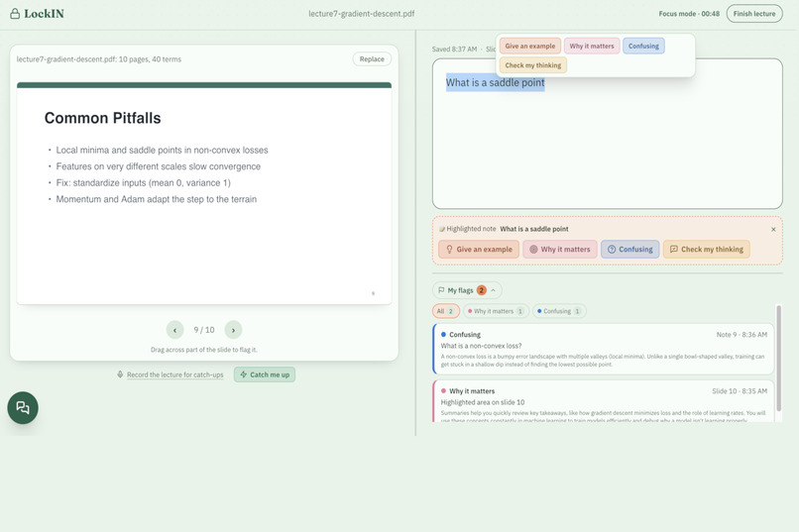
Task: Go to the previous slide arrow
Action: click(174, 330)
